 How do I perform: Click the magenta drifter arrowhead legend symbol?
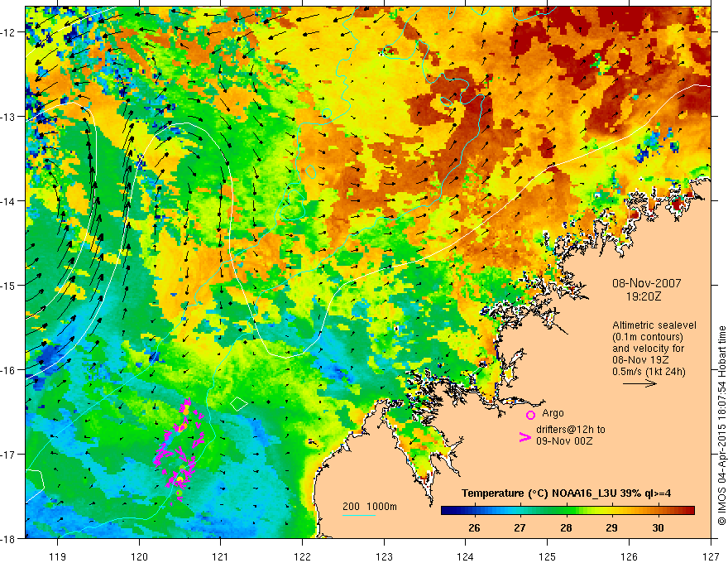click(x=524, y=436)
